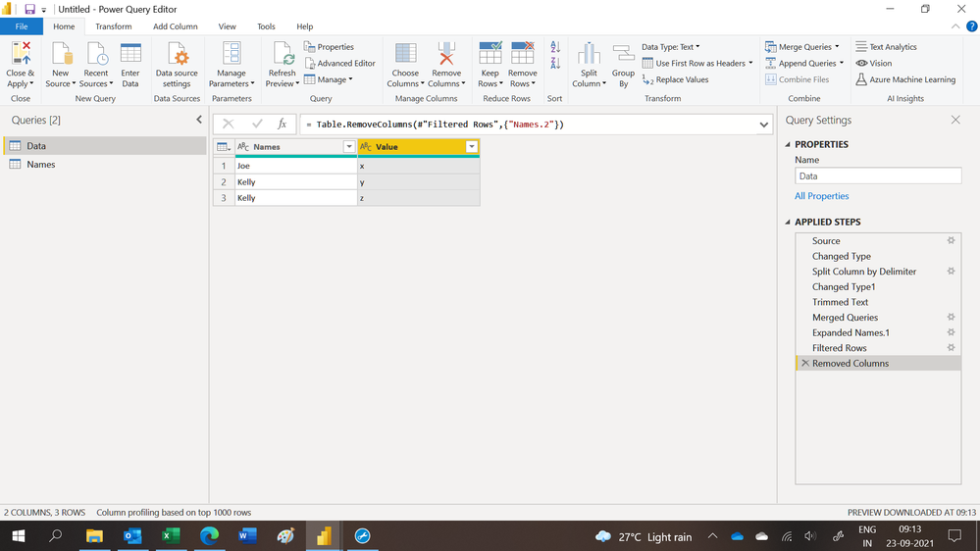Screen dimensions: 980x551
Task: Select the Names query
Action: pos(105,165)
